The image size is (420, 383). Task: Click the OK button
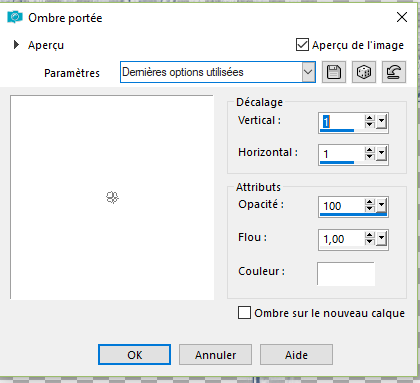[134, 355]
